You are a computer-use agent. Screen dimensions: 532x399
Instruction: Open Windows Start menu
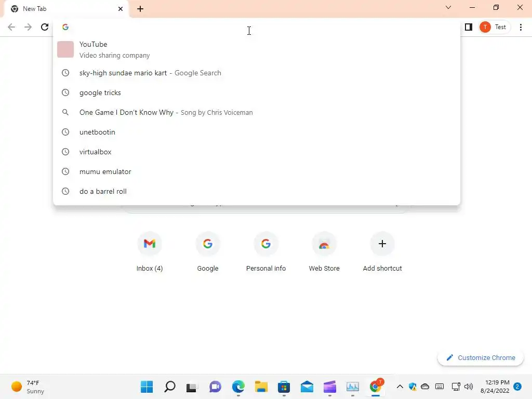point(147,387)
